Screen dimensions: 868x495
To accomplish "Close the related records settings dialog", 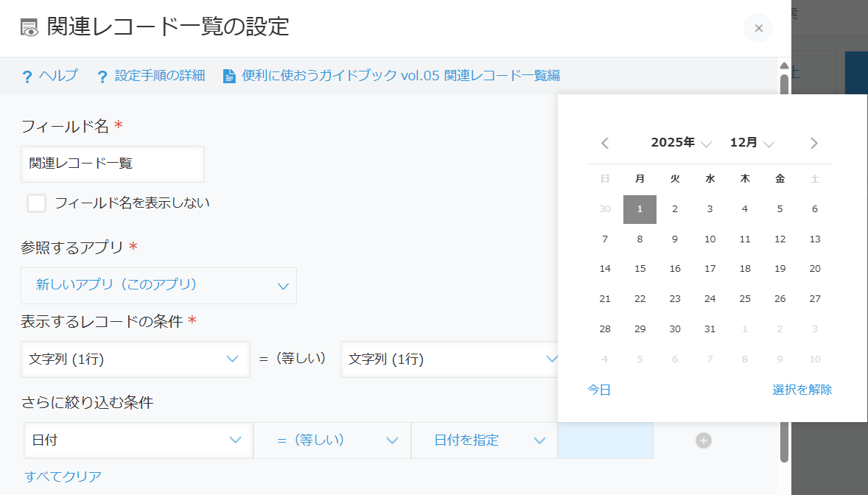I will click(x=758, y=28).
